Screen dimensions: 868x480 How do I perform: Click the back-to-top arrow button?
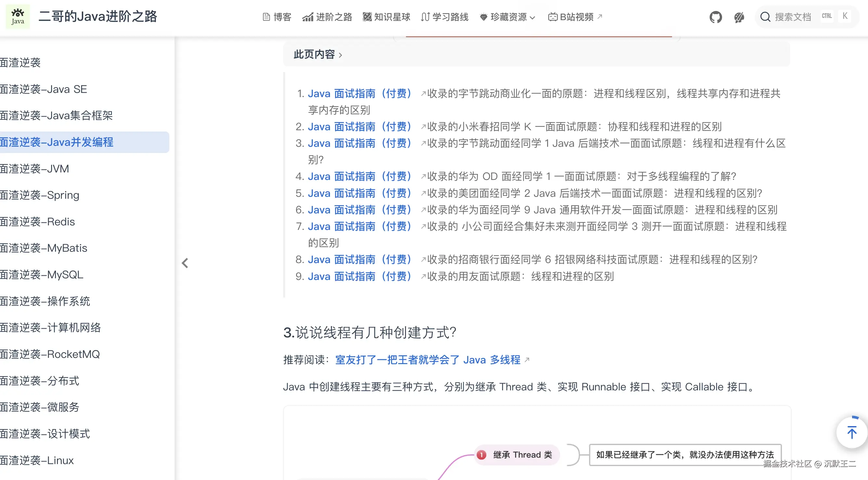tap(851, 433)
